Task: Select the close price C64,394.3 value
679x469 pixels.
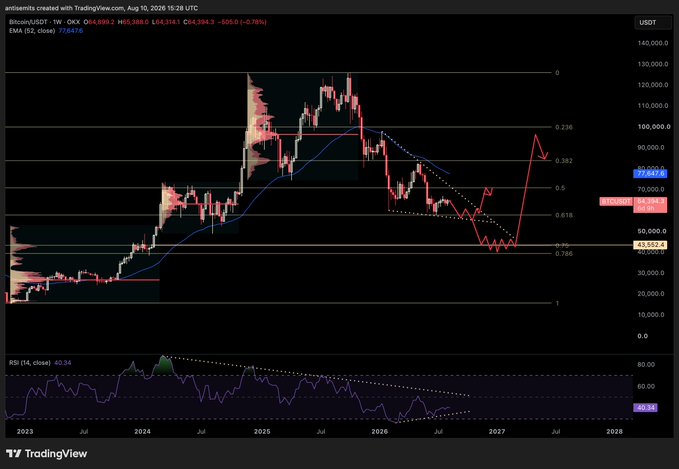Action: click(200, 22)
